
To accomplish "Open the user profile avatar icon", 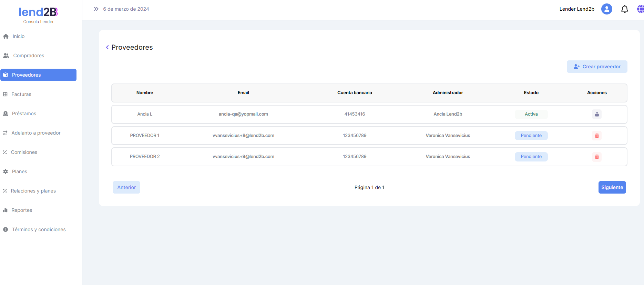I will pyautogui.click(x=606, y=9).
